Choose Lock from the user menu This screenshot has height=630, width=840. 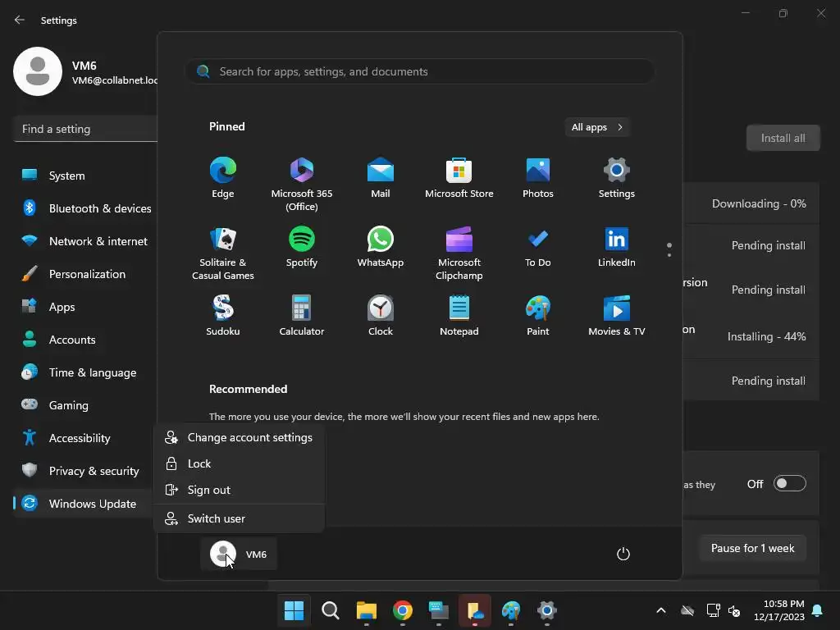click(x=239, y=464)
